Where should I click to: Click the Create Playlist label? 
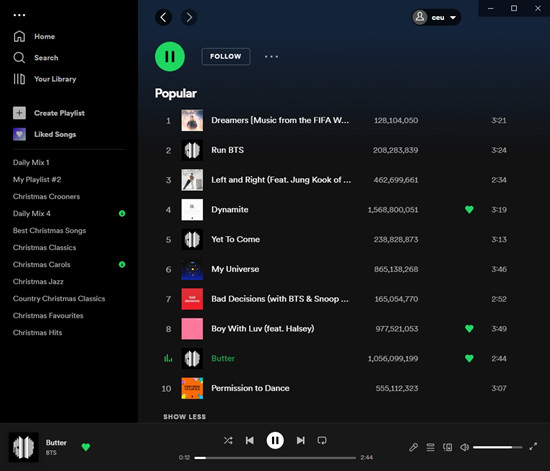59,113
